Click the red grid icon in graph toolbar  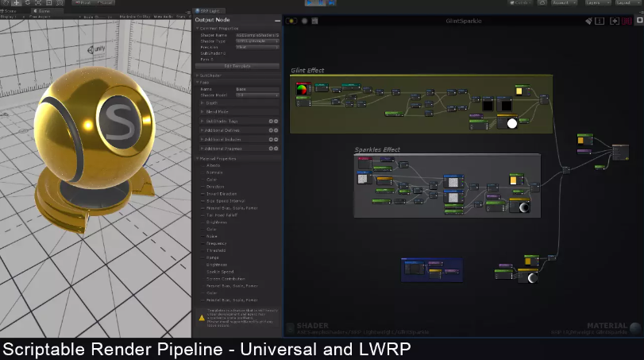[x=627, y=21]
